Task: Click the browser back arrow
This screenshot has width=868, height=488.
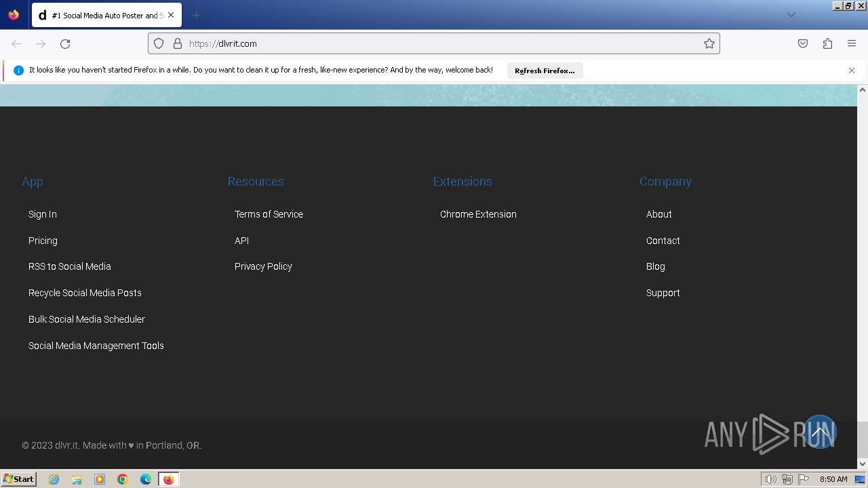Action: [16, 43]
